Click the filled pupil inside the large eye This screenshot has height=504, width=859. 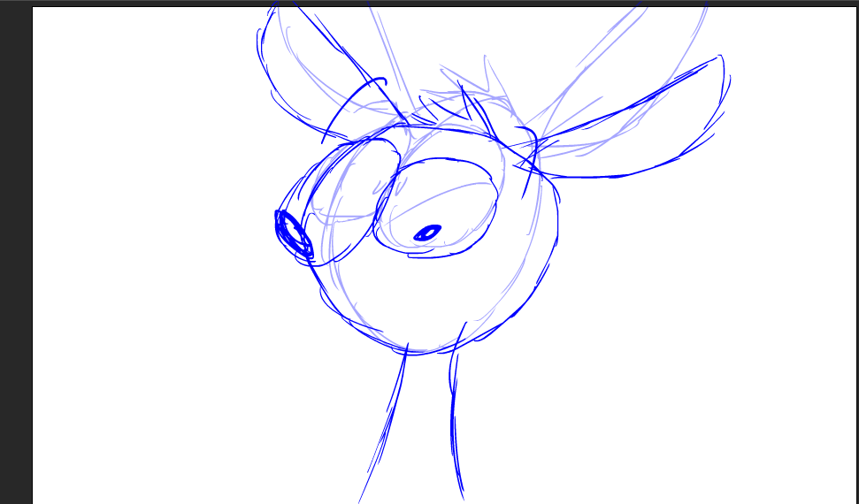(x=427, y=233)
